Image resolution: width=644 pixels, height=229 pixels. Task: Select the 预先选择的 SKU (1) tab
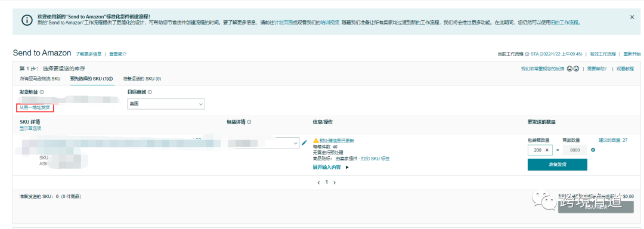coord(91,78)
